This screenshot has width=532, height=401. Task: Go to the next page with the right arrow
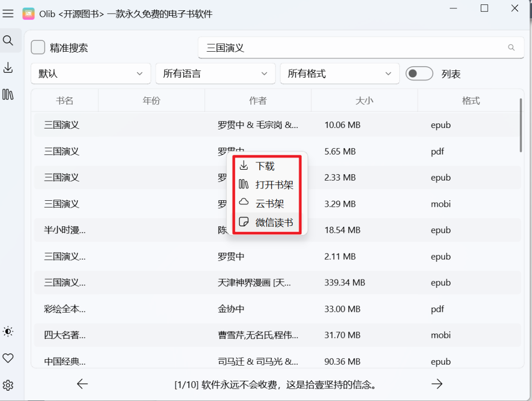(437, 384)
